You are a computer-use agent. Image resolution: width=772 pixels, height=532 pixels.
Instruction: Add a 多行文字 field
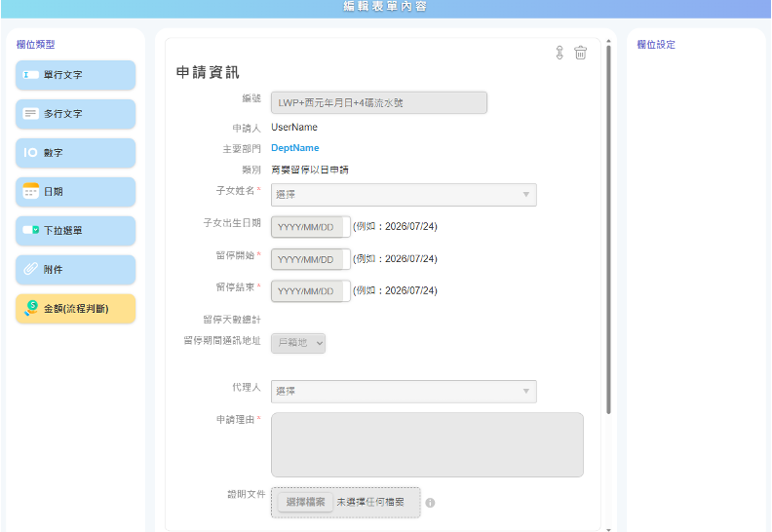click(75, 114)
